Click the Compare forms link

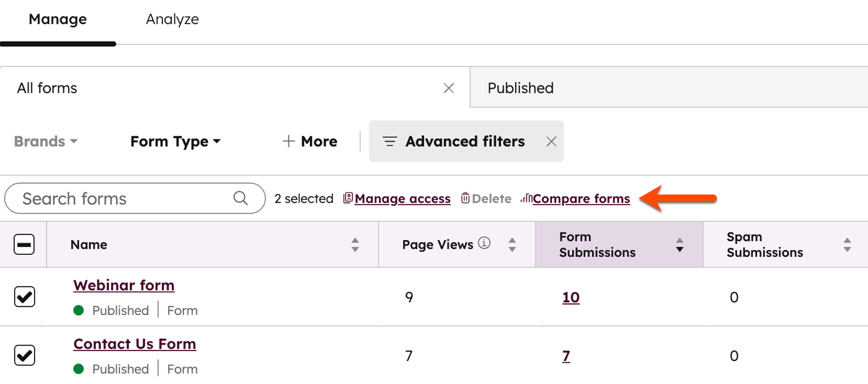pyautogui.click(x=582, y=199)
